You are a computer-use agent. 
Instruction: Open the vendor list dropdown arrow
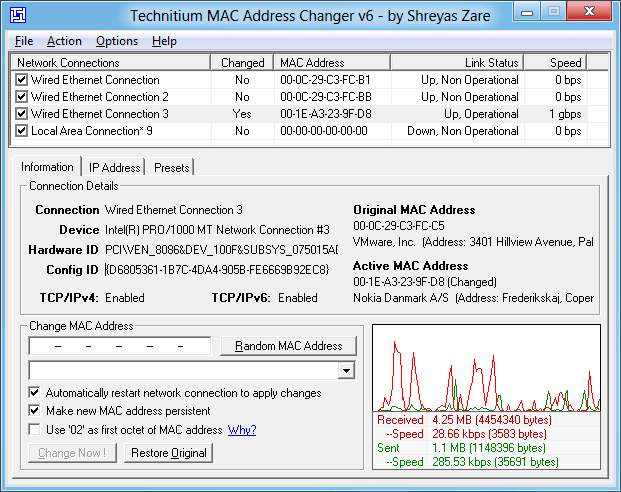click(347, 371)
